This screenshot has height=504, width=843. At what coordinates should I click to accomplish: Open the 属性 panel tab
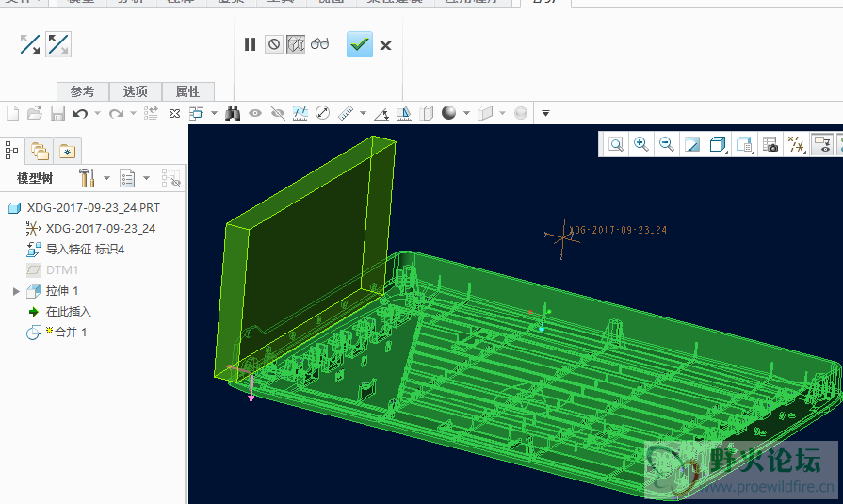pos(187,91)
